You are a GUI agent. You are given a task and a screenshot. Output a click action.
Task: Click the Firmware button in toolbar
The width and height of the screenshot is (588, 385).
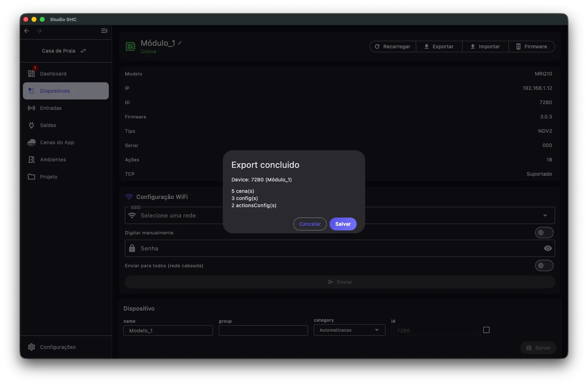(x=531, y=47)
